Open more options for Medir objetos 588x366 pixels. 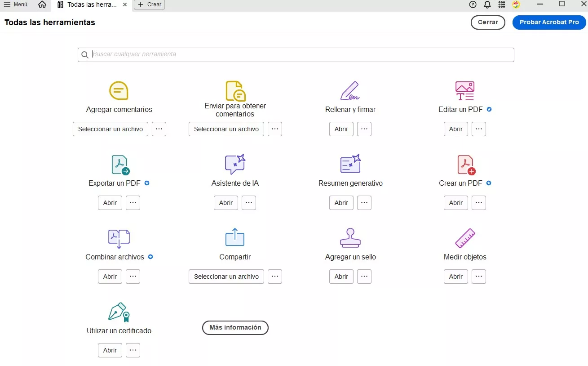[479, 277]
